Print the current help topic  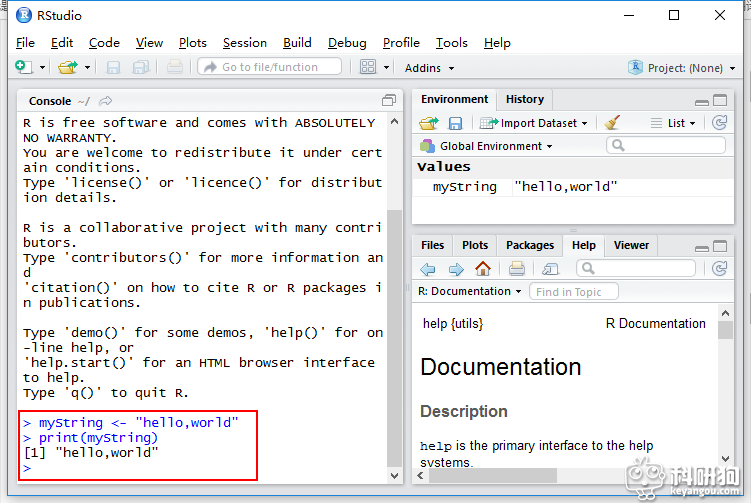516,269
